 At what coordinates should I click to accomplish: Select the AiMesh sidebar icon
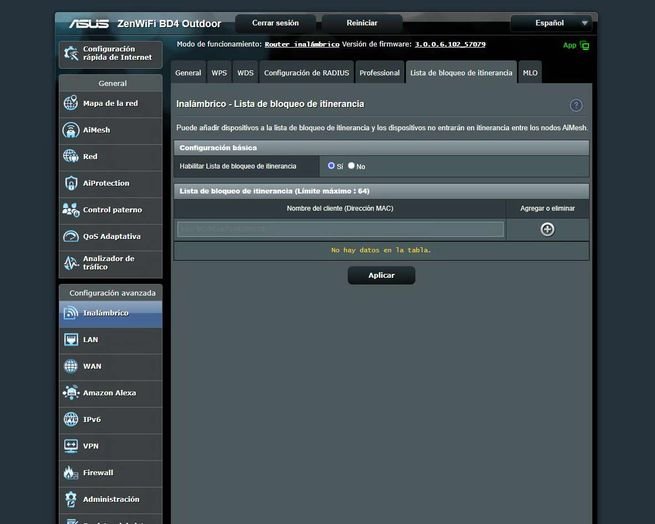coord(71,130)
